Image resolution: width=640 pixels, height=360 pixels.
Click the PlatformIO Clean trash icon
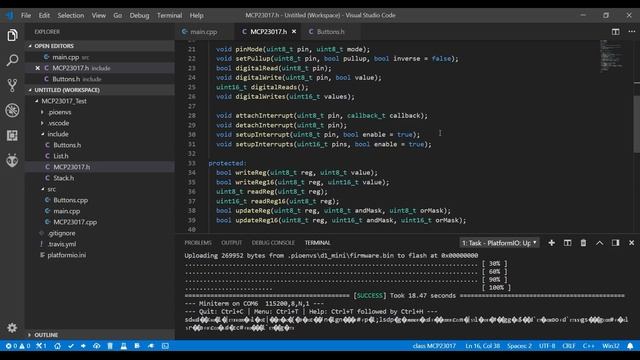pyautogui.click(x=110, y=346)
